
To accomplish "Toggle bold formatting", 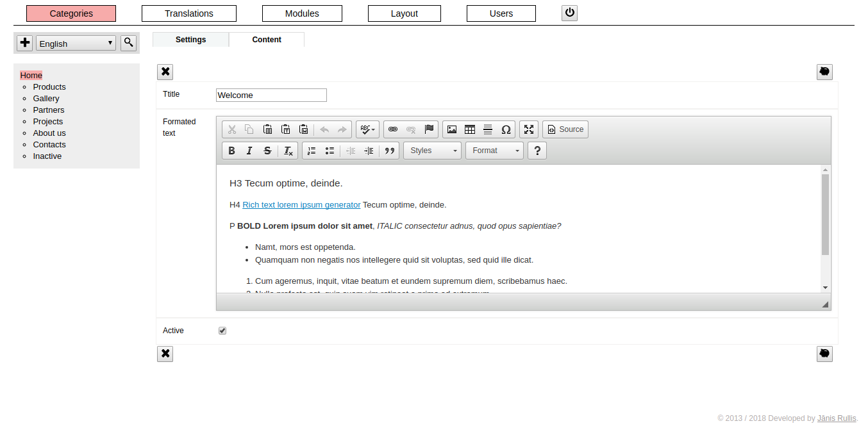I will tap(232, 151).
